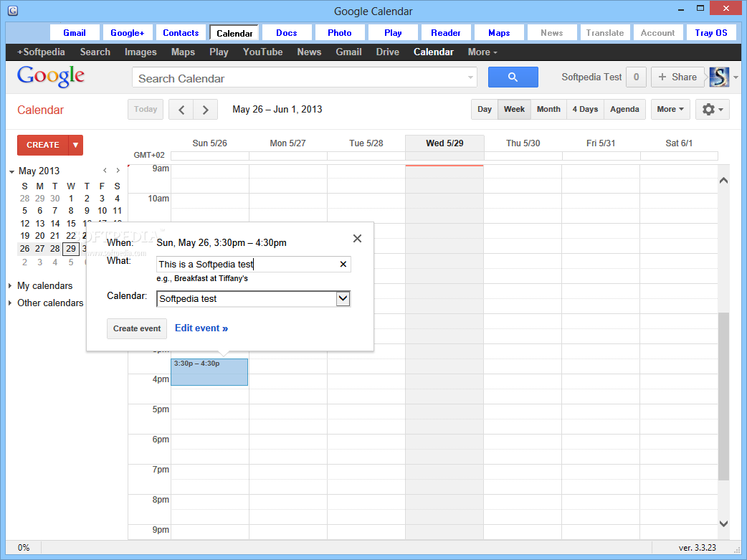Open search options dropdown arrow
This screenshot has width=747, height=560.
pos(470,77)
